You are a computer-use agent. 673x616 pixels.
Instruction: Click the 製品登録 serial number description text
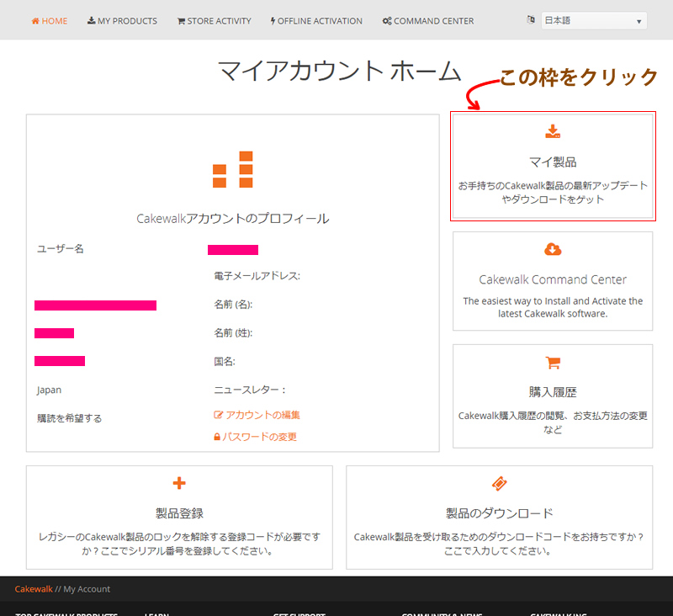tap(179, 544)
